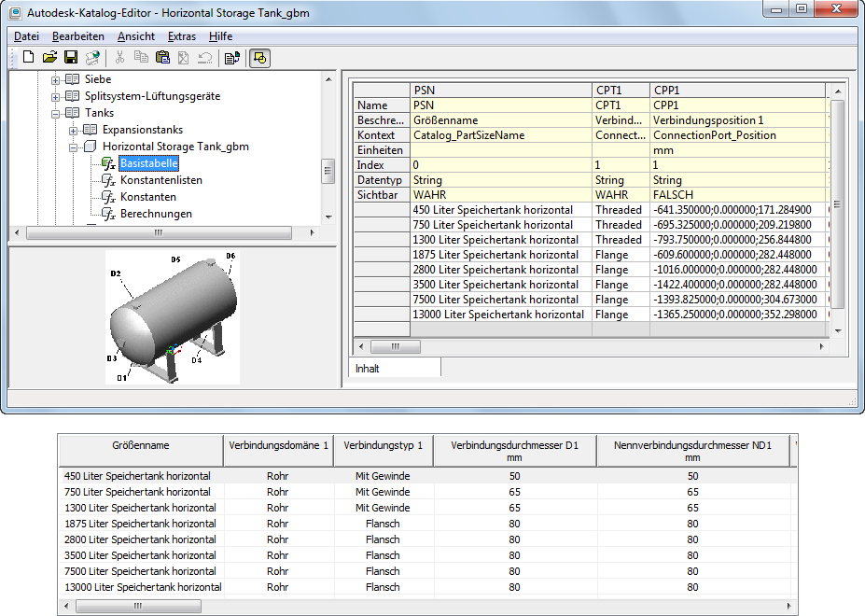The image size is (865, 616).
Task: Click the PSN column header
Action: [x=501, y=90]
